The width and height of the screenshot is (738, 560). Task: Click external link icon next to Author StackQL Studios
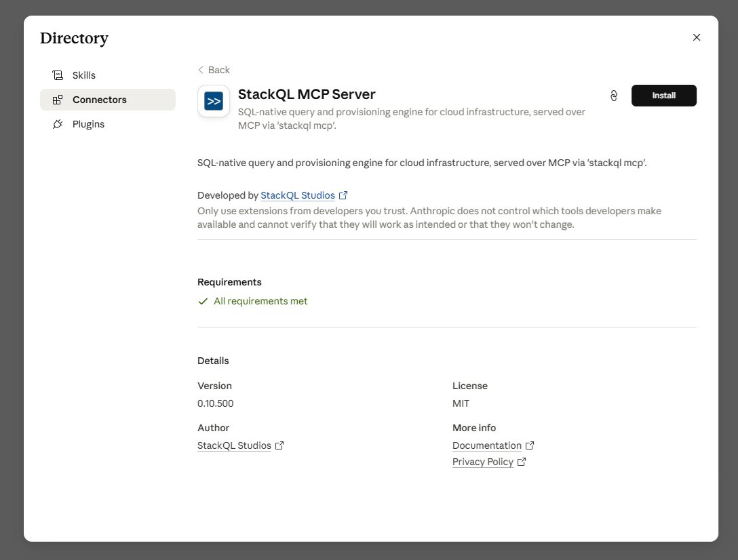279,445
